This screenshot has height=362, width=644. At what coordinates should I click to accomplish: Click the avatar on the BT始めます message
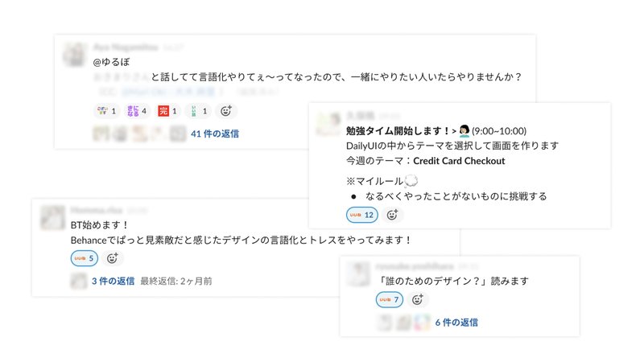(x=53, y=217)
